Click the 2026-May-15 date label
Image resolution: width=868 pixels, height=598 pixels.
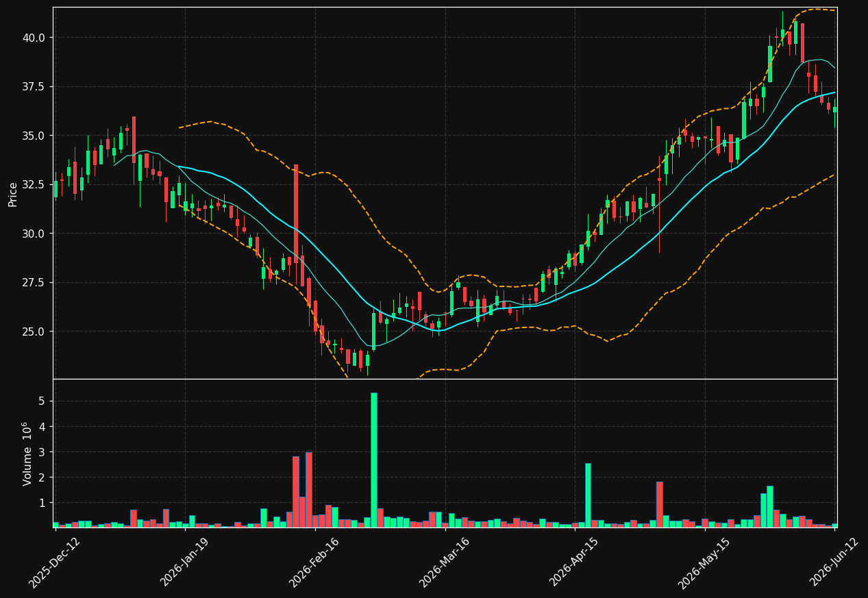(x=704, y=562)
